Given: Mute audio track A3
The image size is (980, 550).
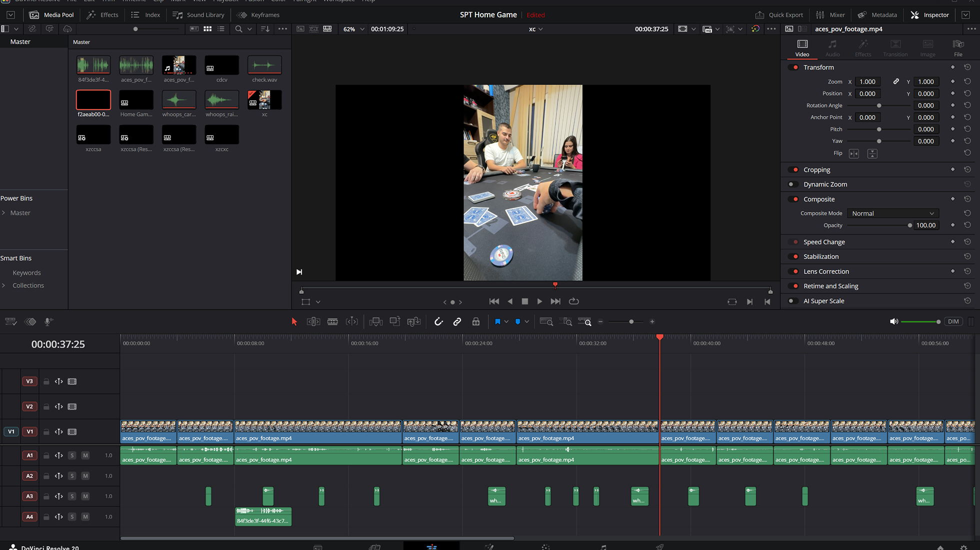Looking at the screenshot, I should (x=85, y=496).
